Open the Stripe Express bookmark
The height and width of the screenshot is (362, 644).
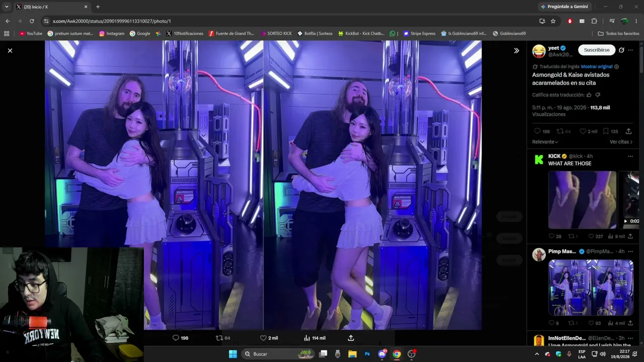tap(419, 34)
